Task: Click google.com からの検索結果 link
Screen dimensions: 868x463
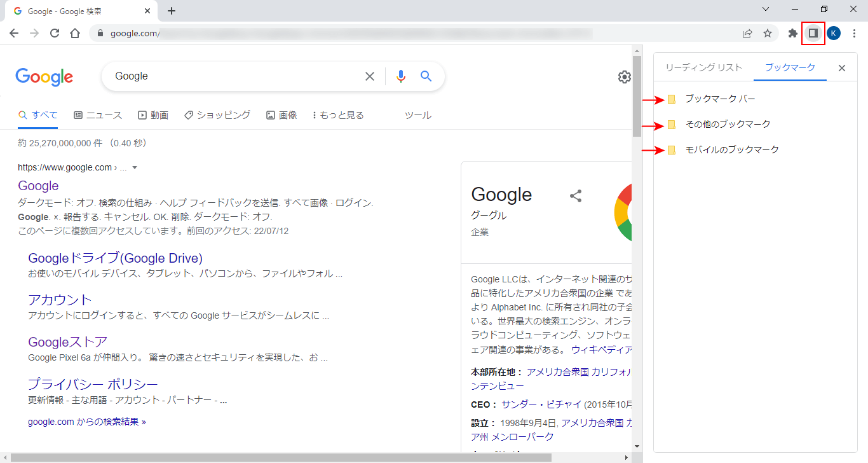Action: pos(87,422)
